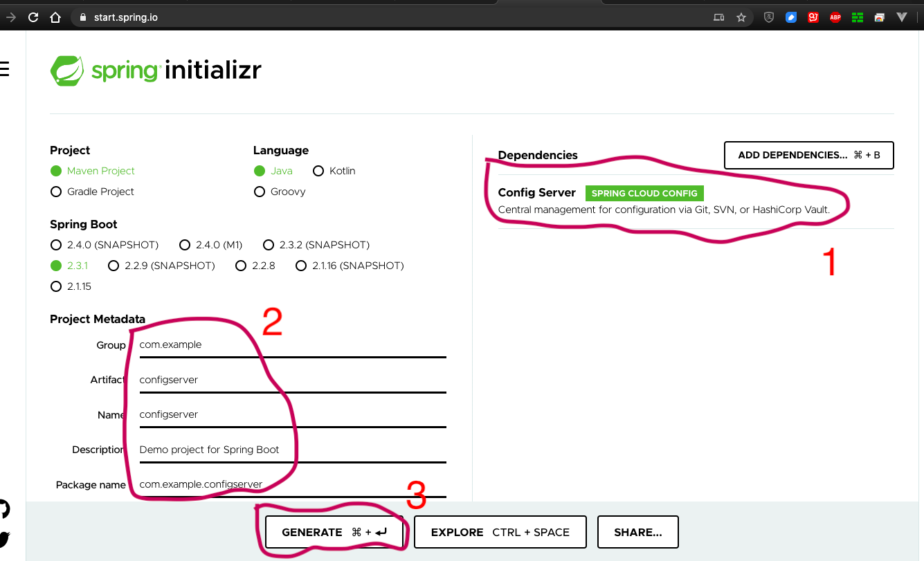Select Spring Boot 2.4.0 (SNAPSHOT)

tap(105, 245)
